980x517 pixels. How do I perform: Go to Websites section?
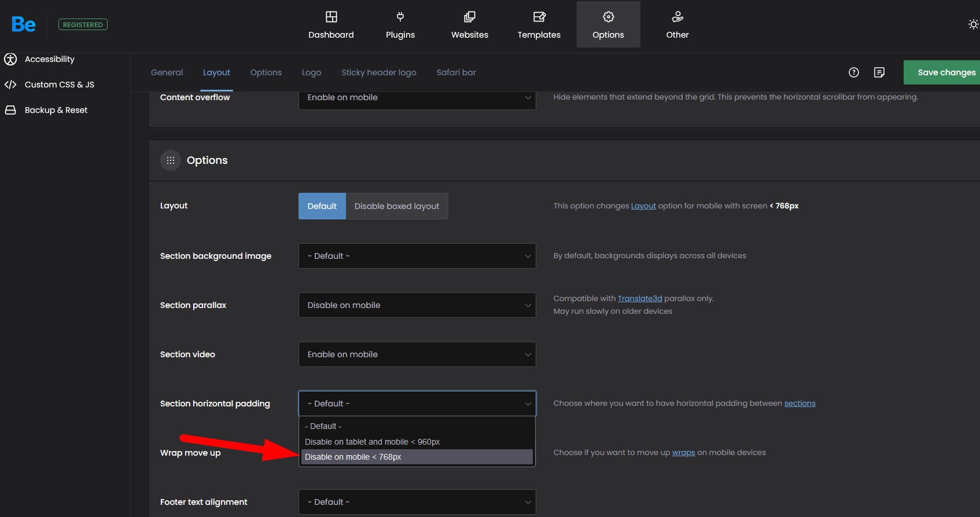coord(470,24)
